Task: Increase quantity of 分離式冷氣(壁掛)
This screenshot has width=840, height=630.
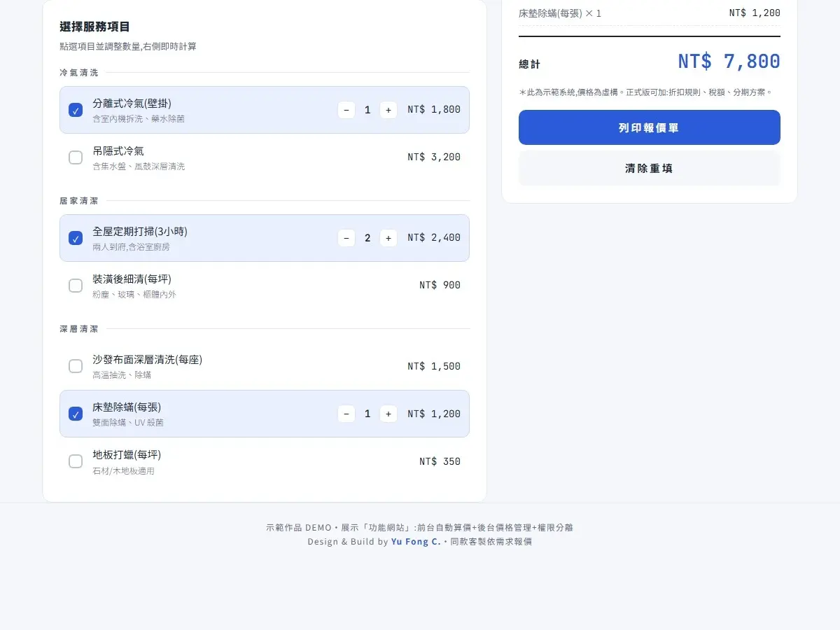Action: click(x=388, y=110)
